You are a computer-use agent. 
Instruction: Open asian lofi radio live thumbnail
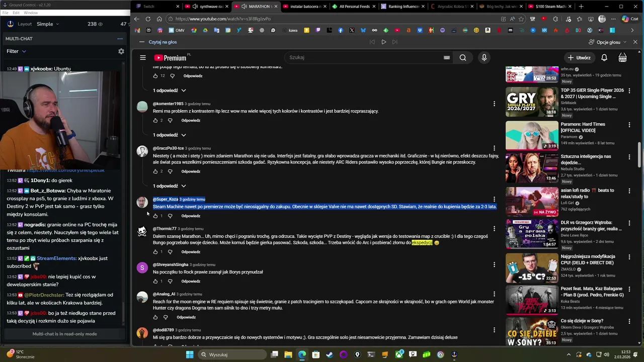532,202
